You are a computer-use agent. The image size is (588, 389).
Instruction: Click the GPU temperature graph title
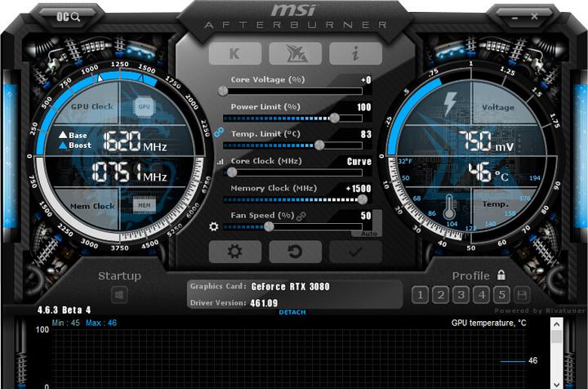pyautogui.click(x=488, y=323)
